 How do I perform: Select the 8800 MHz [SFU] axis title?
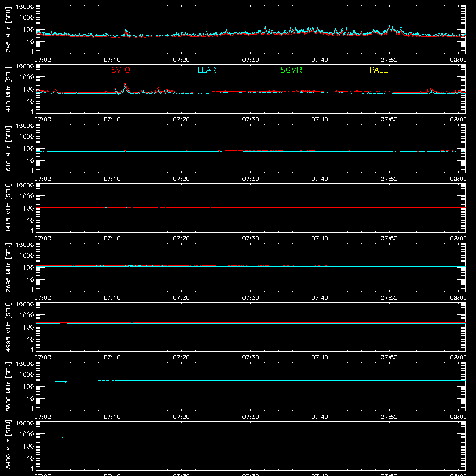[8, 386]
